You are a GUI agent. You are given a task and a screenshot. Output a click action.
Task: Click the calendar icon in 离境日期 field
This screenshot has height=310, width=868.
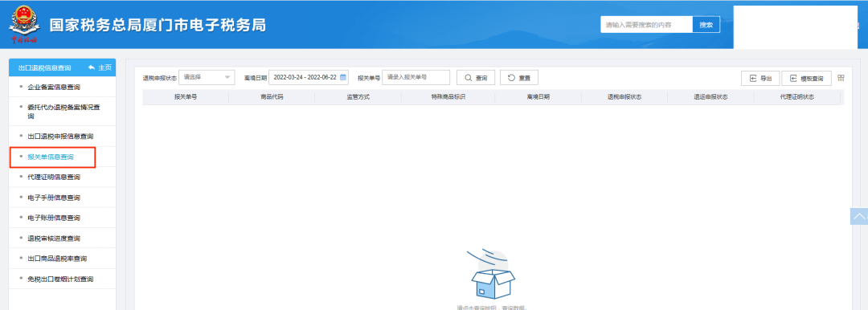point(342,77)
